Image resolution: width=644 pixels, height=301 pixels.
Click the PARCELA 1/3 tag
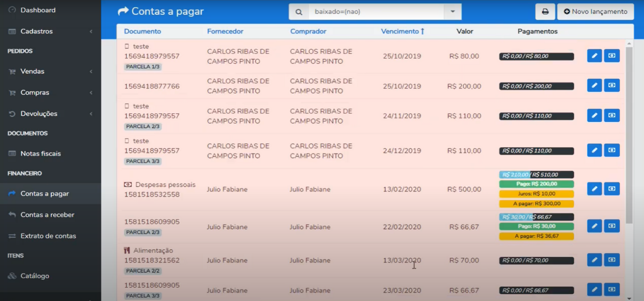pyautogui.click(x=143, y=67)
